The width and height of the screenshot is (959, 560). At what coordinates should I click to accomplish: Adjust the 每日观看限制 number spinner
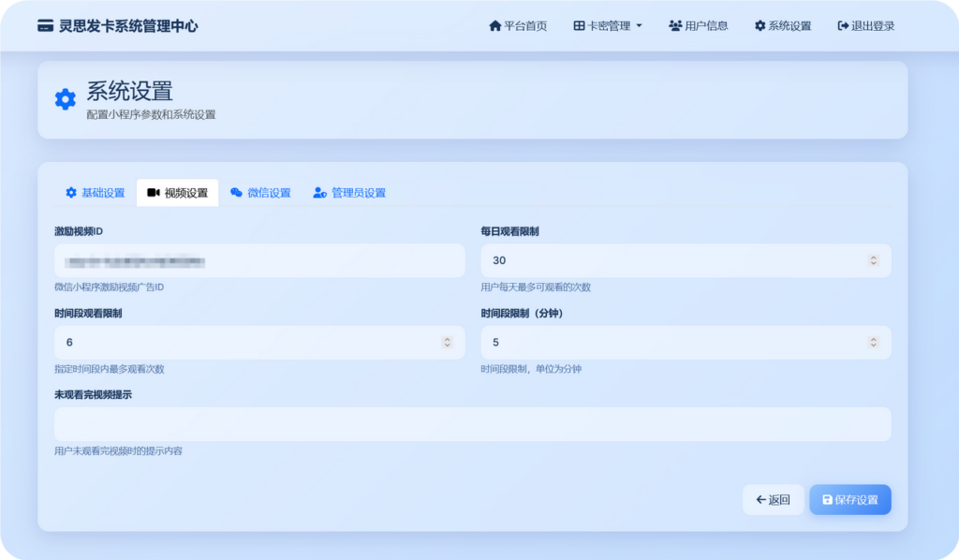[x=873, y=260]
